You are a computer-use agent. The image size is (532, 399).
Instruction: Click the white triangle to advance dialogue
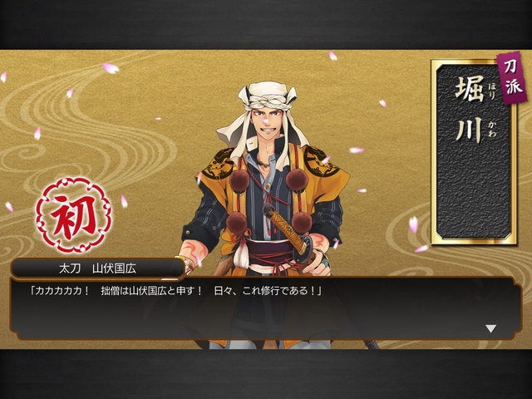[x=490, y=328]
